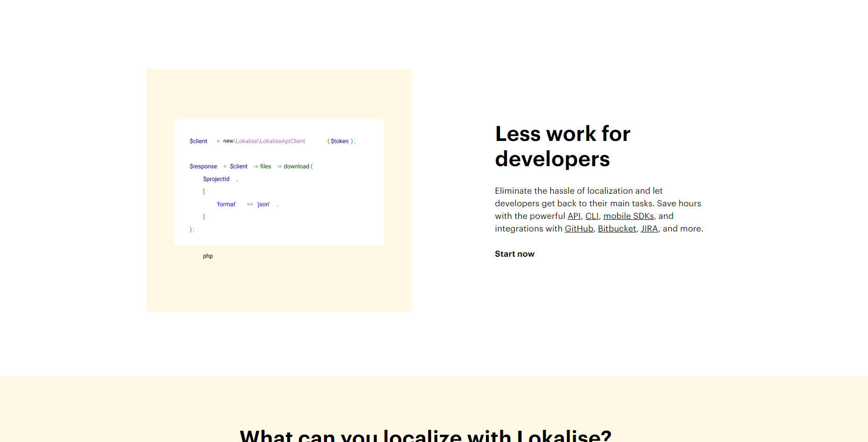The height and width of the screenshot is (442, 868).
Task: Click the "$token" argument in code
Action: point(340,141)
